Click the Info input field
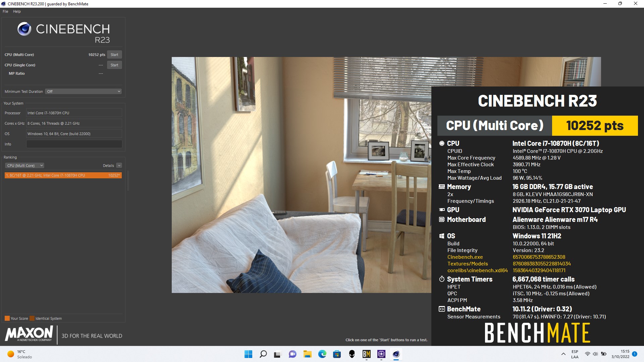This screenshot has width=644, height=362. pos(74,144)
